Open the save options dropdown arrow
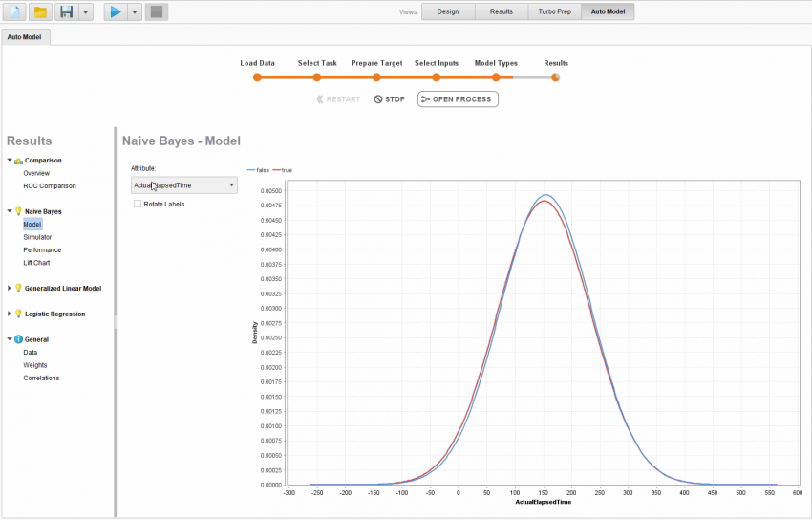The width and height of the screenshot is (812, 520). [86, 11]
